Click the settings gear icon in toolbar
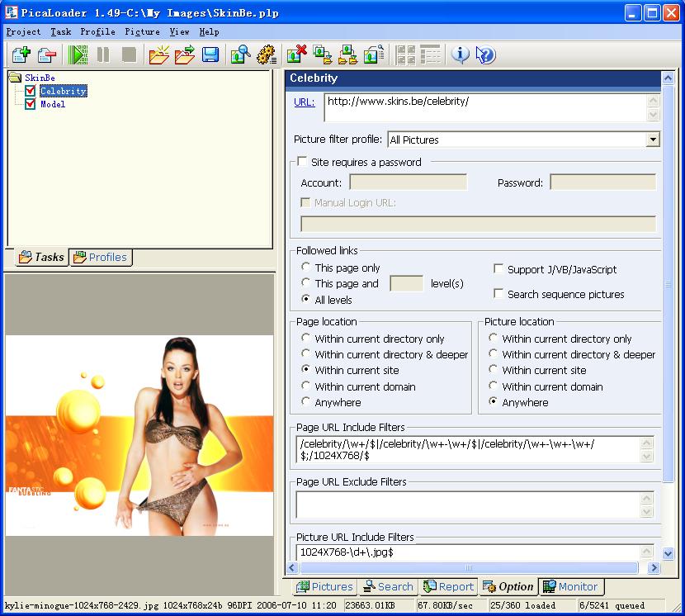The height and width of the screenshot is (616, 685). pos(266,55)
